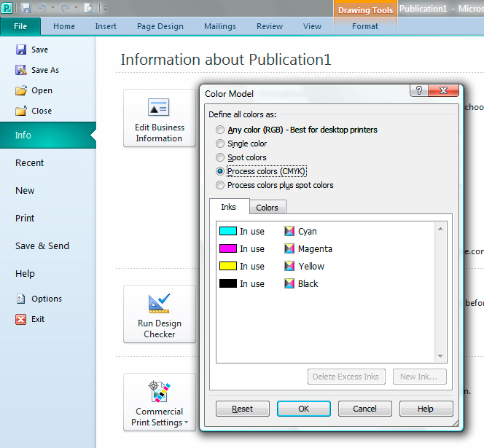This screenshot has height=448, width=484.
Task: Choose the Spot colors radio button
Action: point(221,157)
